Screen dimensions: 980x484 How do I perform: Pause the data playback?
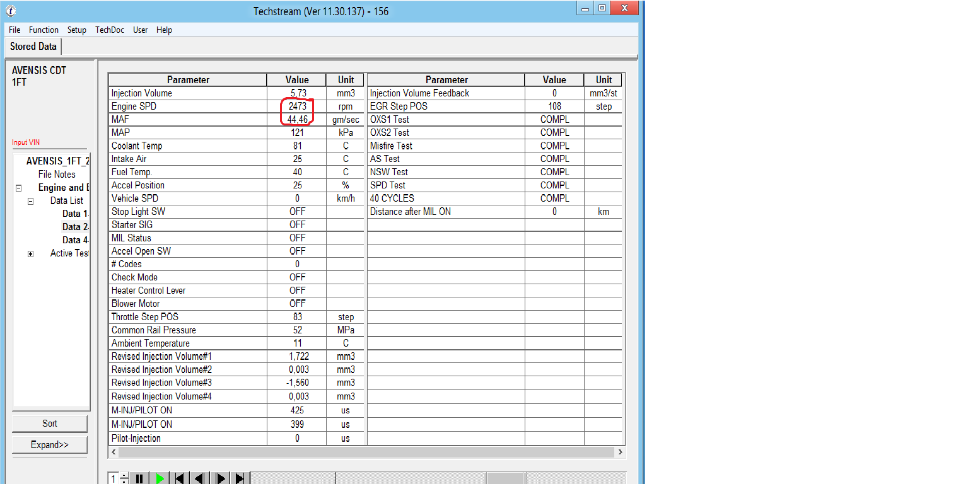(139, 478)
